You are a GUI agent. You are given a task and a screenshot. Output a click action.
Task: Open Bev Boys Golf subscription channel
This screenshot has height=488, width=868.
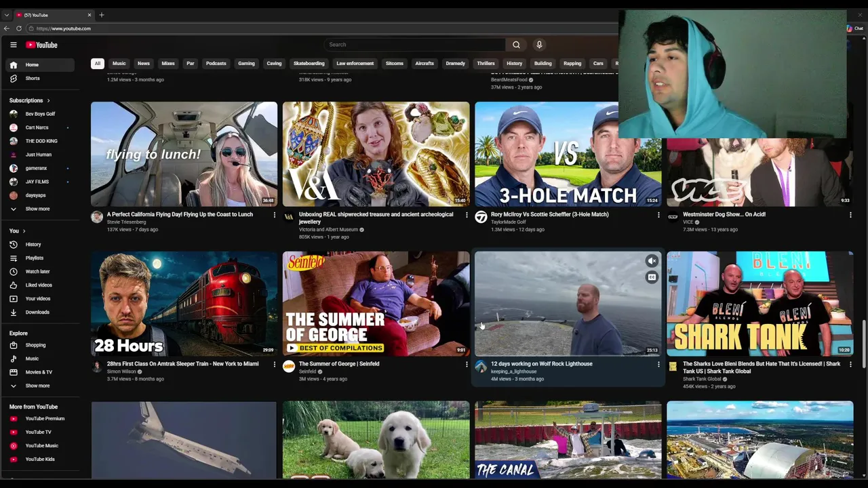click(41, 114)
